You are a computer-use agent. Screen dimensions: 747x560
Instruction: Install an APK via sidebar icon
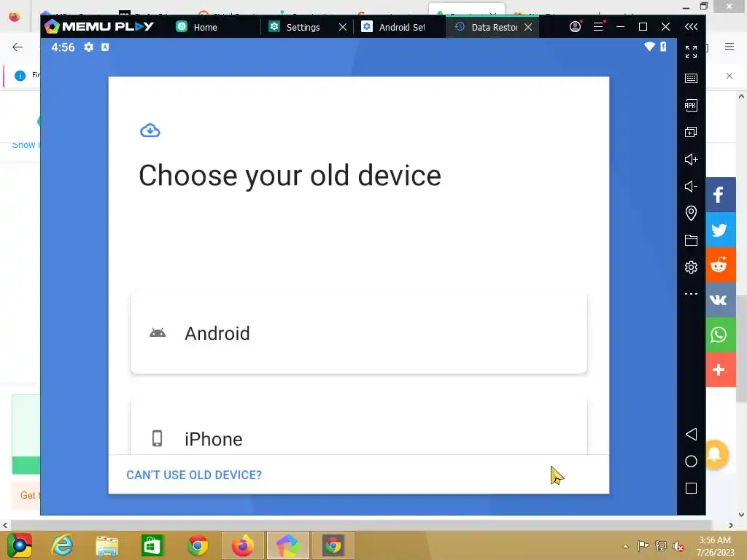(691, 105)
